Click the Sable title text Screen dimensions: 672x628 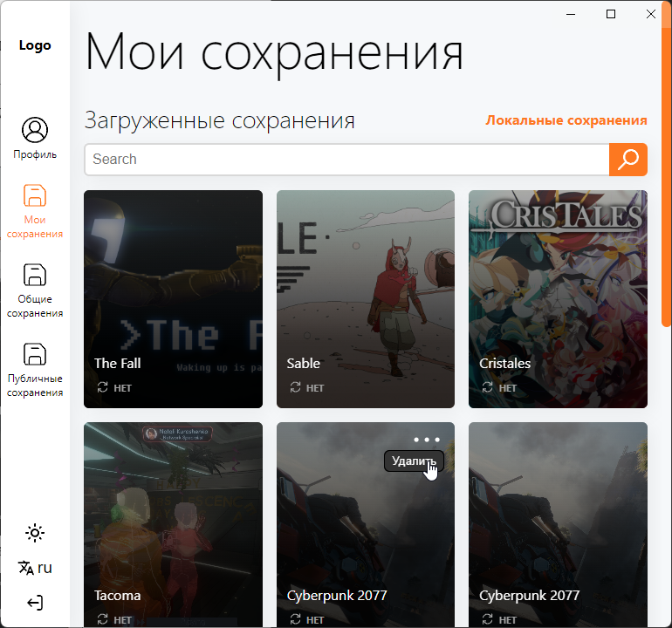click(x=304, y=363)
